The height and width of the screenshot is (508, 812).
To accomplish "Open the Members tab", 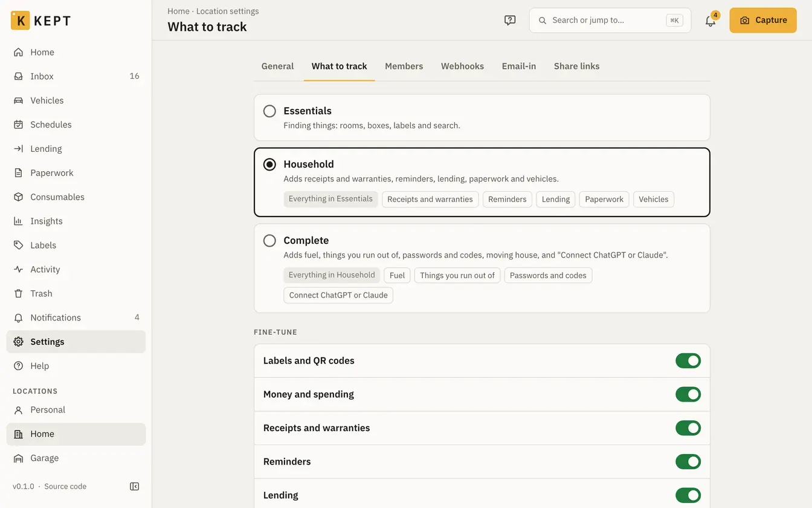I will pyautogui.click(x=404, y=67).
